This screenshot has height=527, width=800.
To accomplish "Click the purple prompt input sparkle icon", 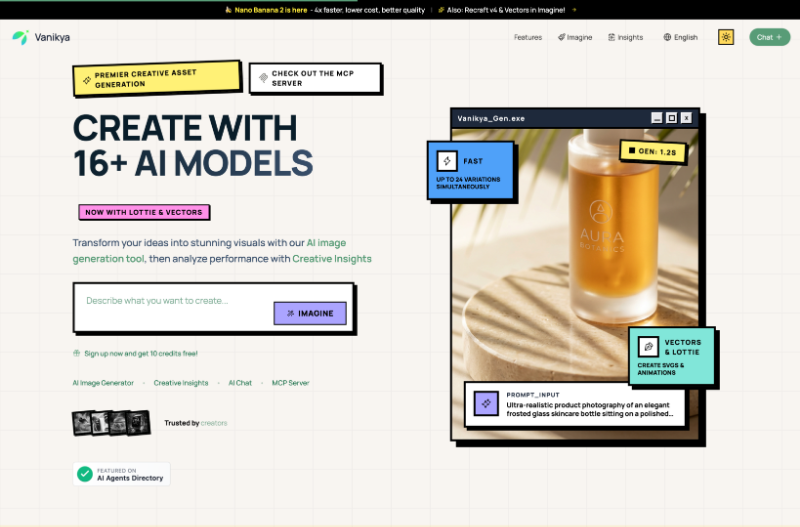I will [486, 403].
